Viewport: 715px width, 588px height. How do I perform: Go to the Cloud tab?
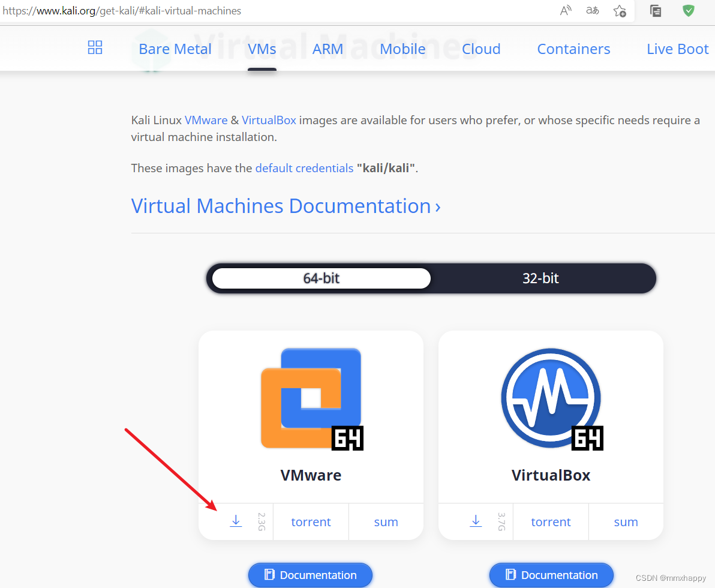(481, 49)
